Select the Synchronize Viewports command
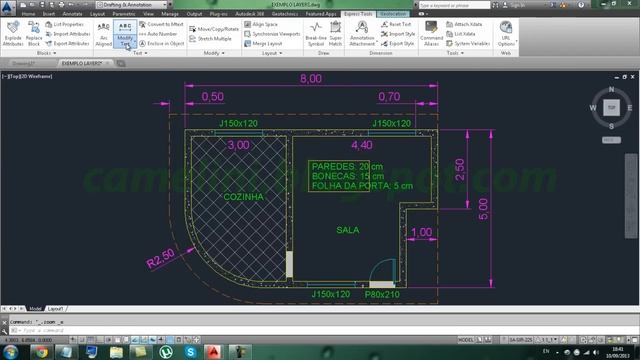The height and width of the screenshot is (360, 640). point(272,34)
